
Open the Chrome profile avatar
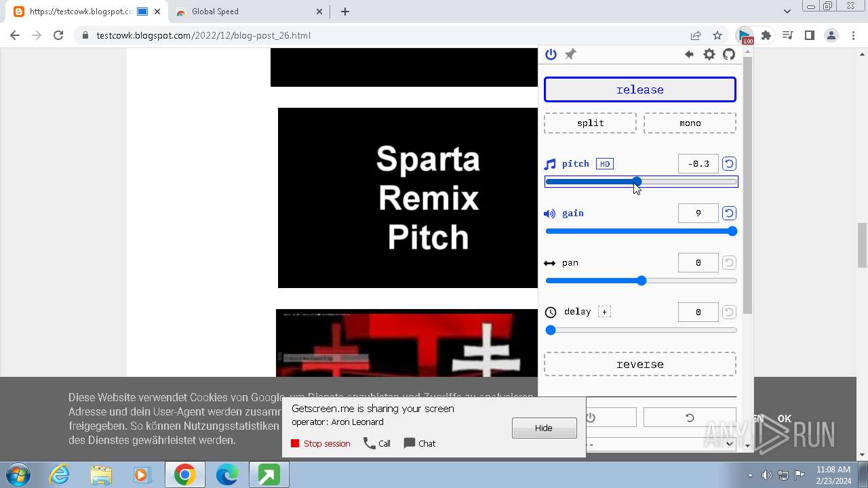coord(831,35)
